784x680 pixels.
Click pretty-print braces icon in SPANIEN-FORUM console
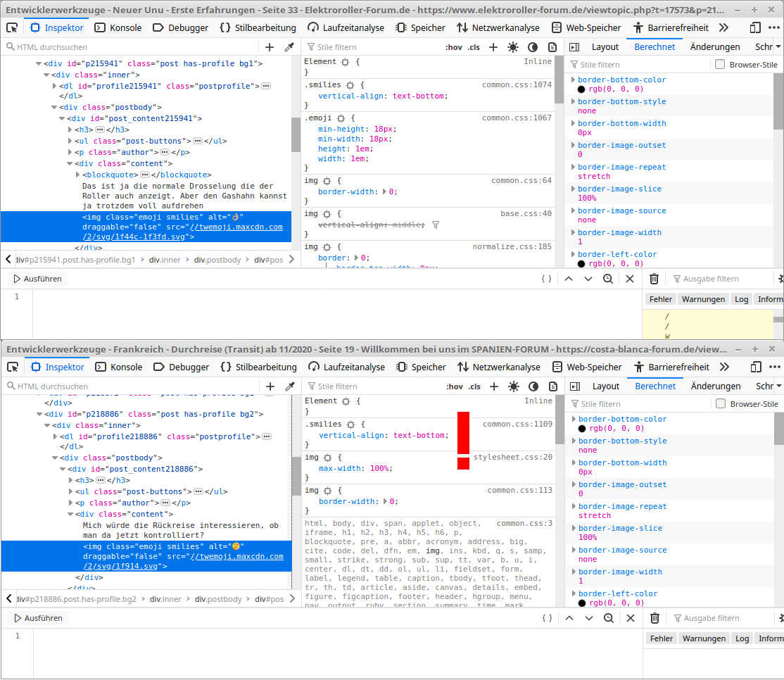[547, 618]
